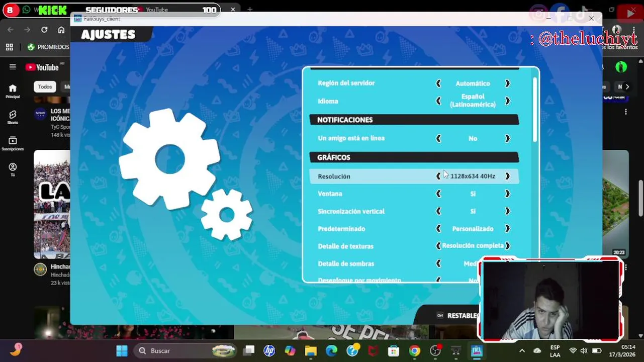Switch the ESP LAA keyboard language
644x362 pixels.
[x=555, y=351]
